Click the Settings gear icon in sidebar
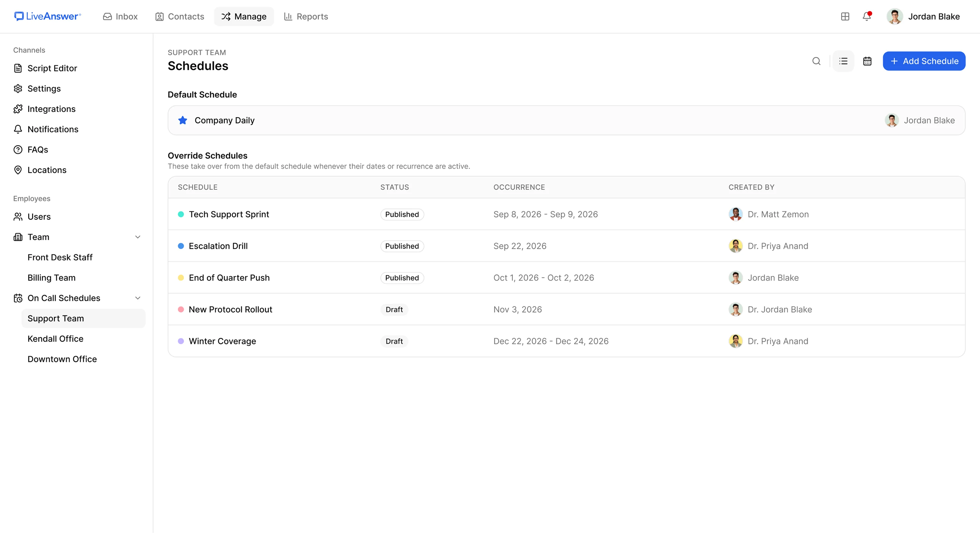Viewport: 980px width, 533px height. tap(18, 89)
